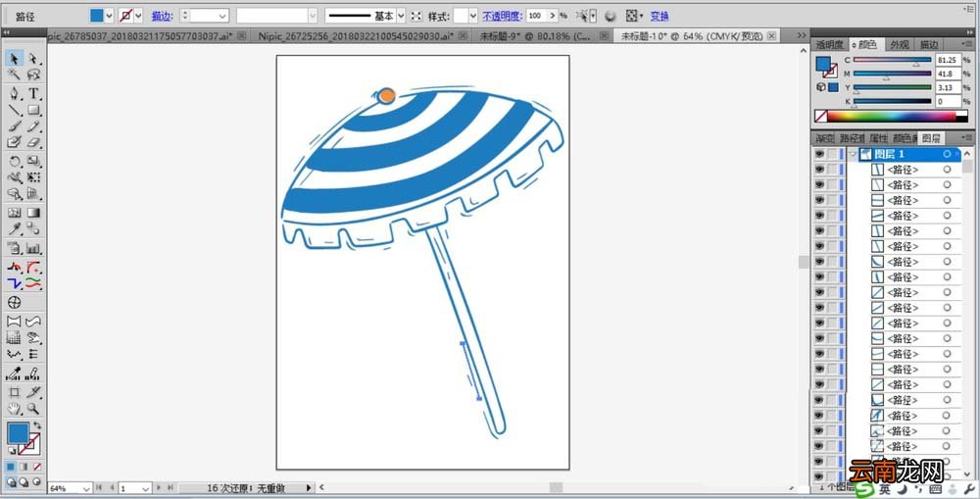The image size is (980, 499).
Task: Select the Blob Brush tool
Action: click(15, 142)
